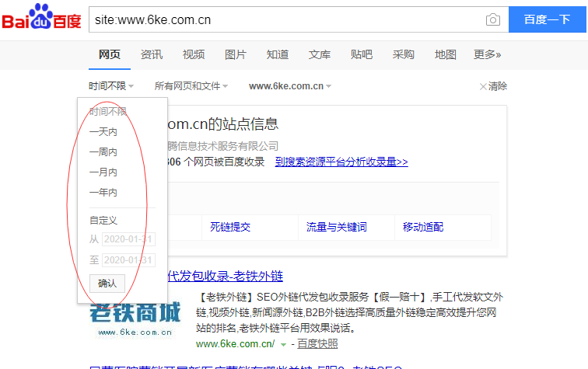588x369 pixels.
Task: Collapse the 时间不限 time filter dropdown
Action: 111,86
